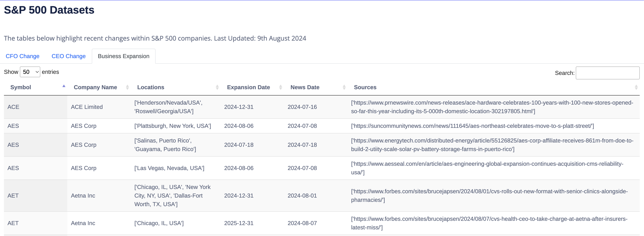Click the News Date sort icon
The width and height of the screenshot is (644, 236).
[344, 87]
